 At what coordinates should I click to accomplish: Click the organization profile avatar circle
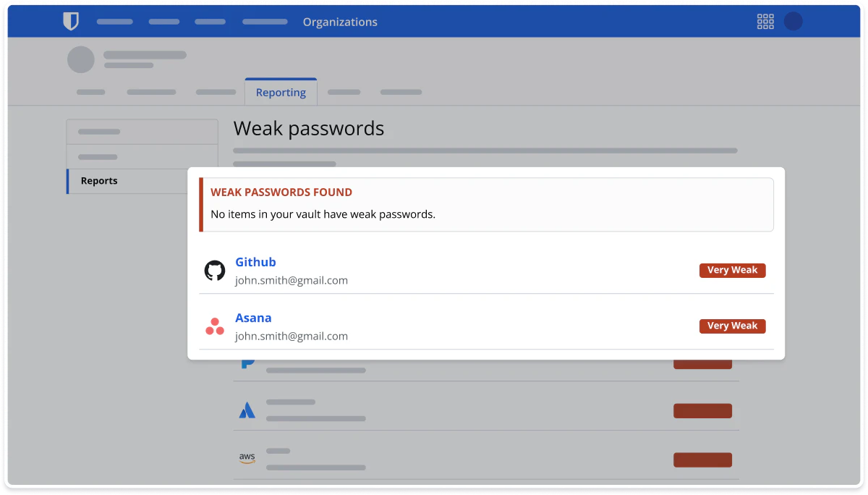(x=81, y=59)
